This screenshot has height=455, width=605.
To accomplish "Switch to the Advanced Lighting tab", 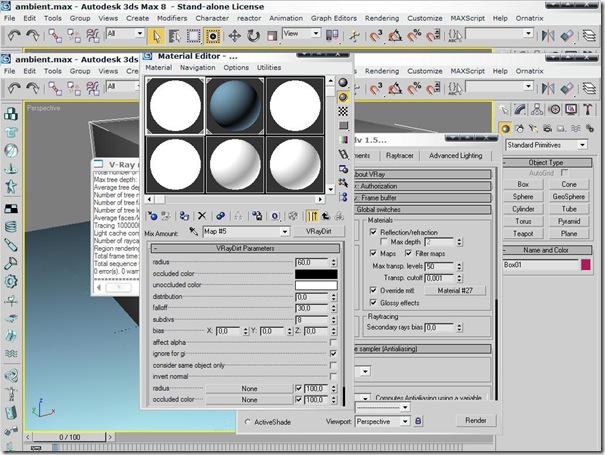I will [455, 156].
